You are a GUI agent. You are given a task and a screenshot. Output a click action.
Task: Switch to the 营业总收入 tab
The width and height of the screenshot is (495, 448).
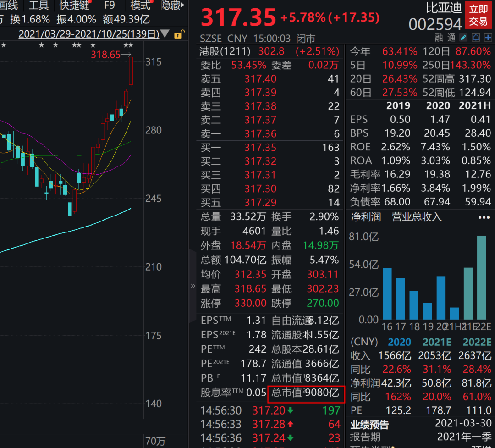[x=417, y=217]
